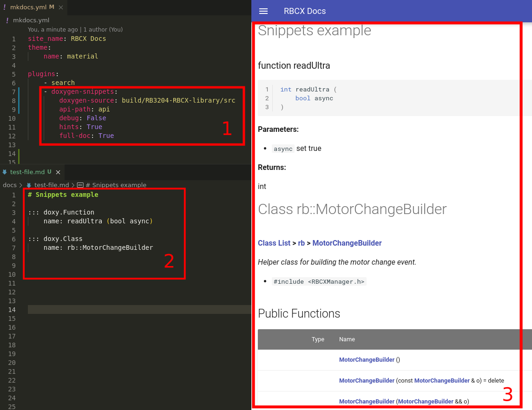This screenshot has height=410, width=532.
Task: Follow the 'rb' namespace link
Action: coord(301,243)
